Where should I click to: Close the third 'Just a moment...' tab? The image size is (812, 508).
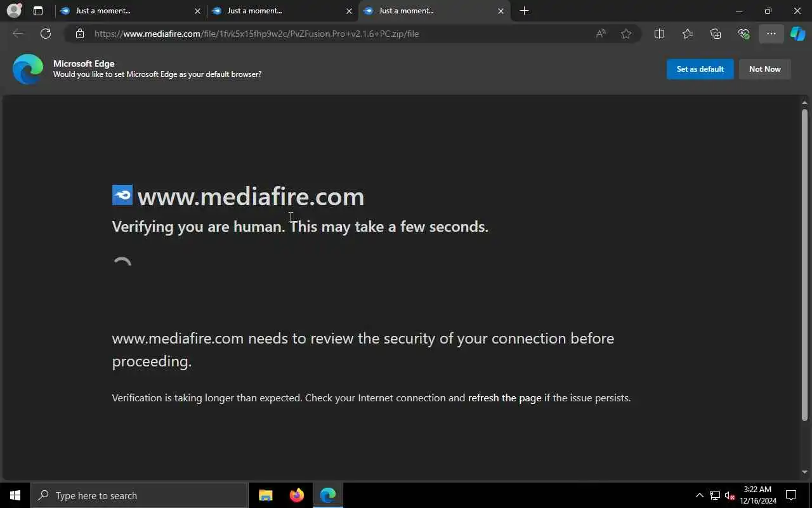point(501,11)
